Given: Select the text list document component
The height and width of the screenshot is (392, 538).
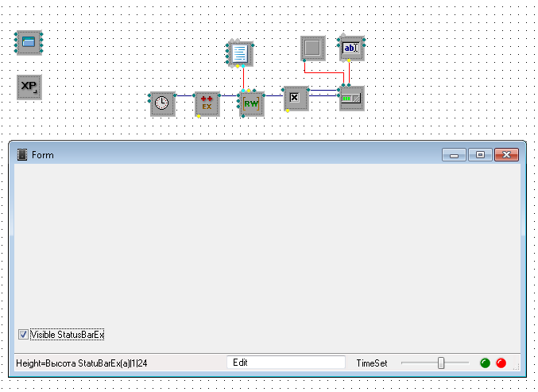Looking at the screenshot, I should point(240,54).
